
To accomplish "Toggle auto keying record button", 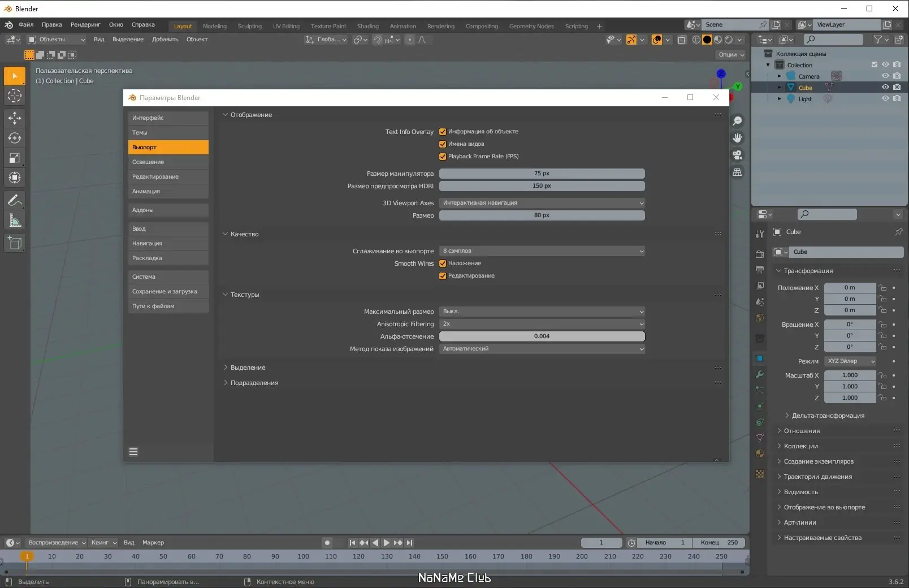I will tap(327, 543).
